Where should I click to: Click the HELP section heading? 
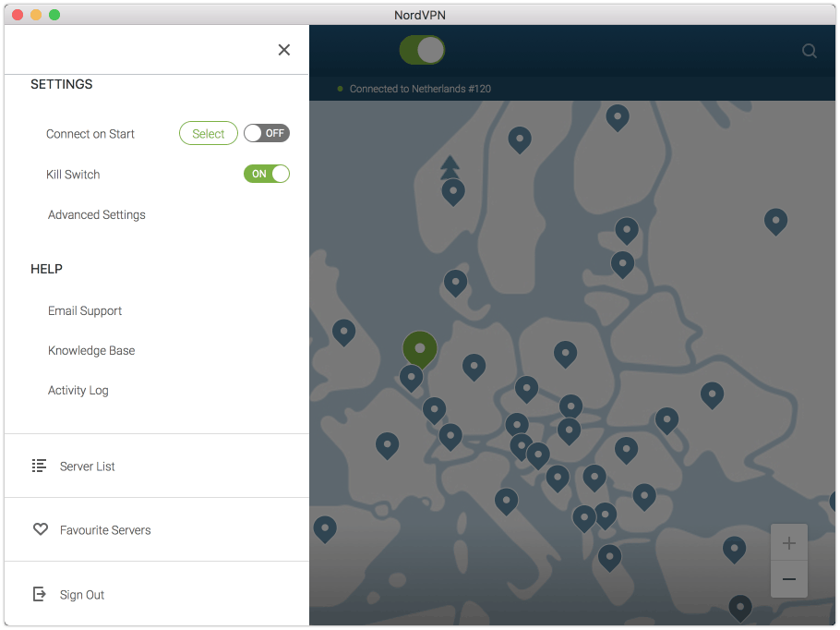click(46, 269)
